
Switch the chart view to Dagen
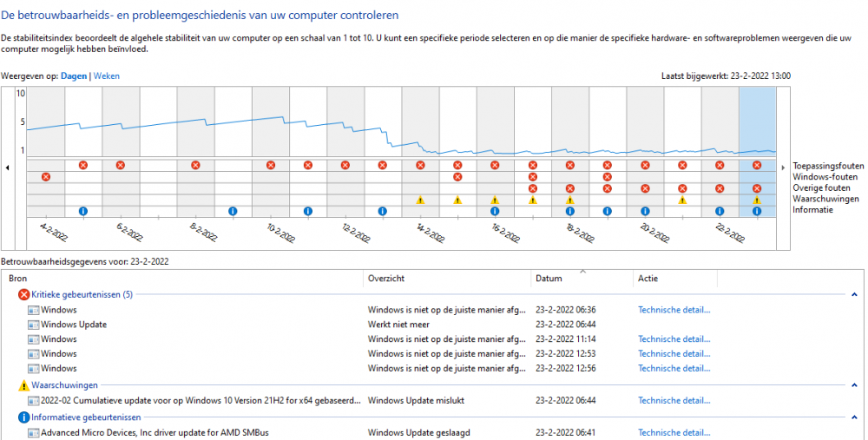74,76
